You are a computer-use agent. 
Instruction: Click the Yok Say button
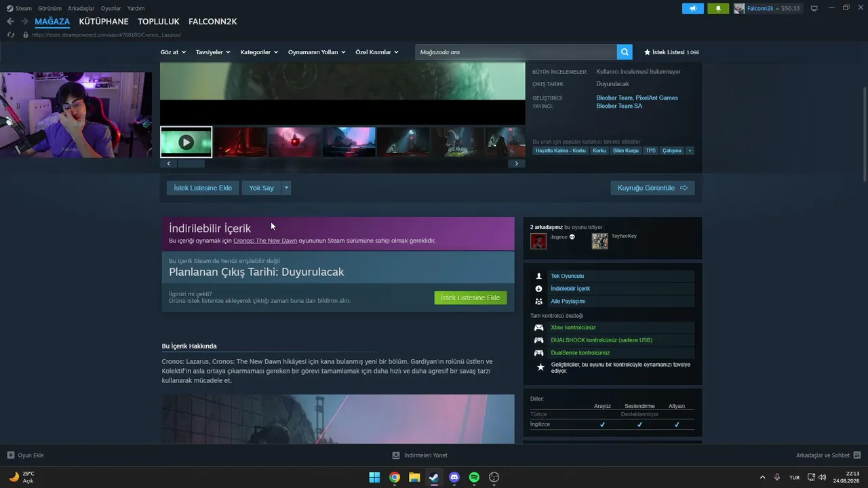[x=262, y=188]
